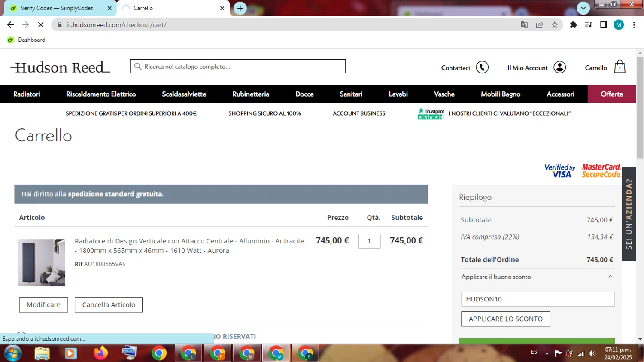Image resolution: width=644 pixels, height=362 pixels.
Task: Open the Trustpilot rating logo
Action: 431,113
